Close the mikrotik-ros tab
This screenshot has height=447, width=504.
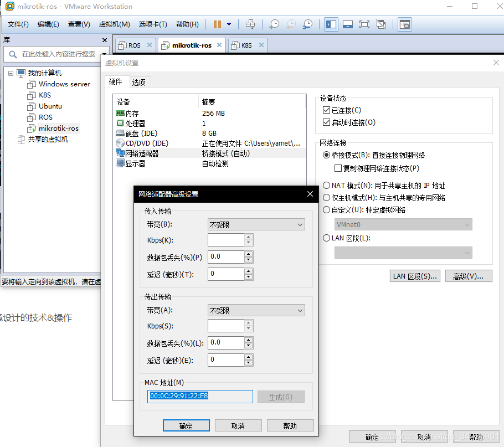coord(219,45)
